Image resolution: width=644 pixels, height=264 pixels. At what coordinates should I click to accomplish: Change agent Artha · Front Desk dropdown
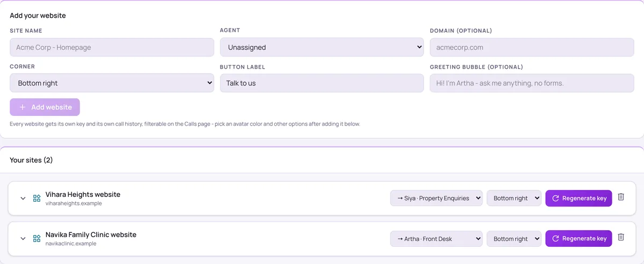(436, 239)
